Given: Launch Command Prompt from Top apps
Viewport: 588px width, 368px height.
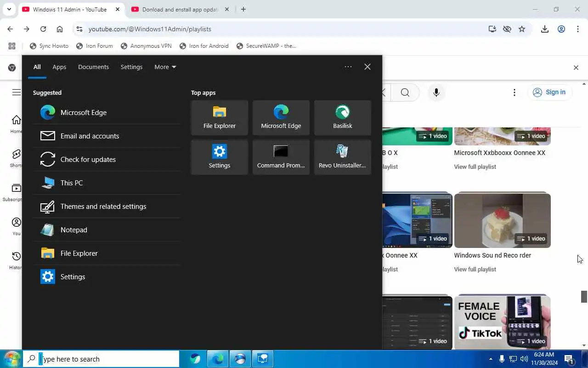Looking at the screenshot, I should 281,157.
